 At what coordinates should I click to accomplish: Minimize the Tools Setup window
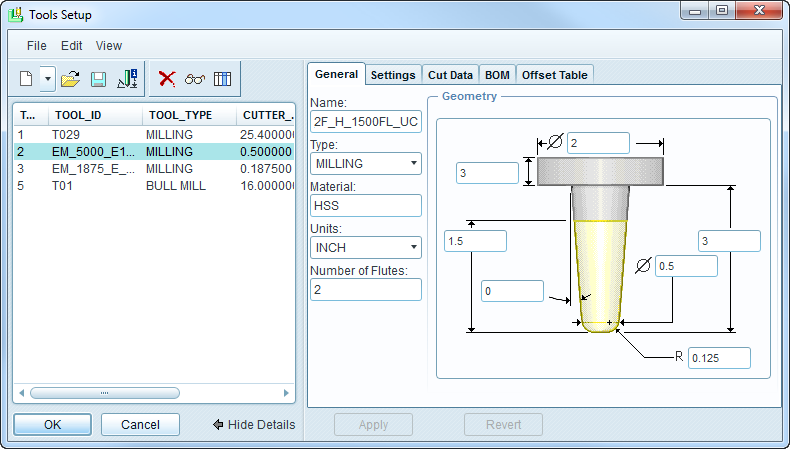pyautogui.click(x=695, y=11)
